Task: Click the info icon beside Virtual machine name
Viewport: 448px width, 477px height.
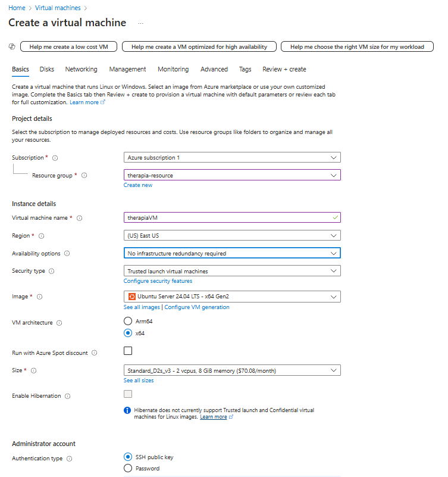Action: click(79, 218)
